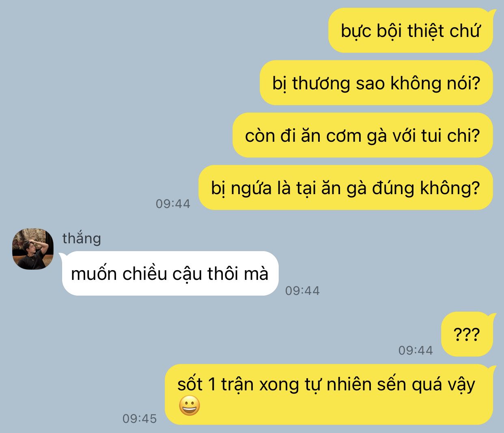
Task: Click the 09:44 timestamp beside the 'bị ngứa' message
Action: (173, 204)
